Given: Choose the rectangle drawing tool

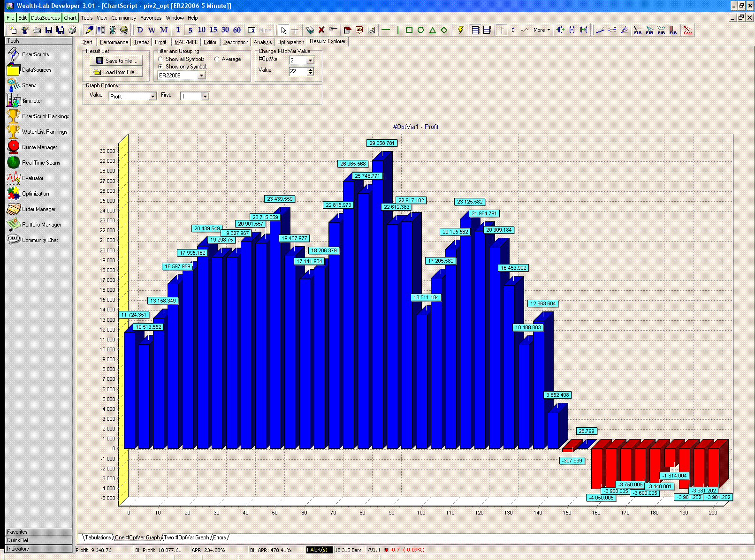Looking at the screenshot, I should pos(409,30).
